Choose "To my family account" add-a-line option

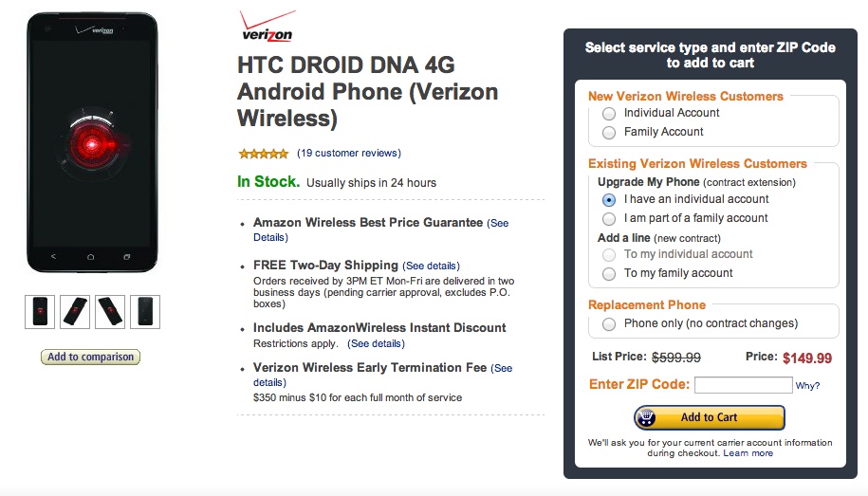(609, 274)
